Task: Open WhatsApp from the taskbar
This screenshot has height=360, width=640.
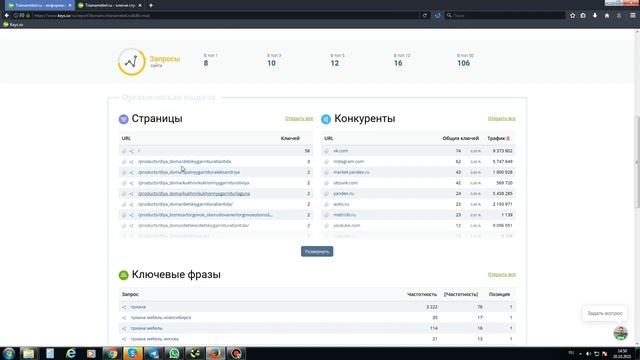Action: point(174,353)
